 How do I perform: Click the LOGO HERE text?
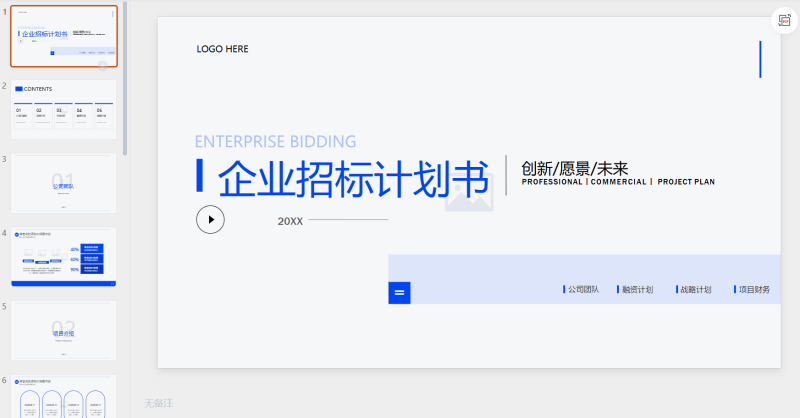[x=222, y=49]
